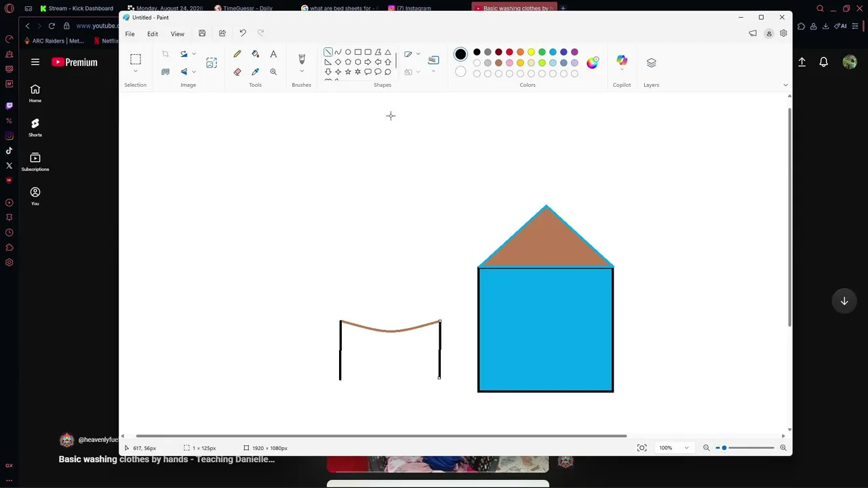The height and width of the screenshot is (488, 868).
Task: Expand the Rotate options dropdown
Action: tap(194, 54)
